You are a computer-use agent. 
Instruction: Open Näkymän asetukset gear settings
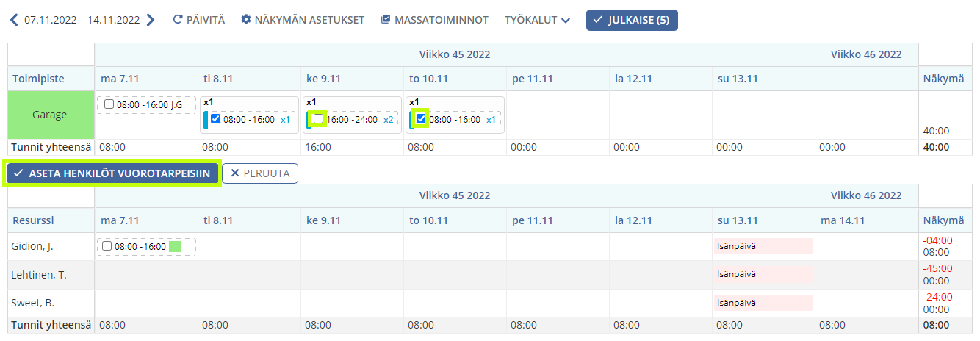245,20
